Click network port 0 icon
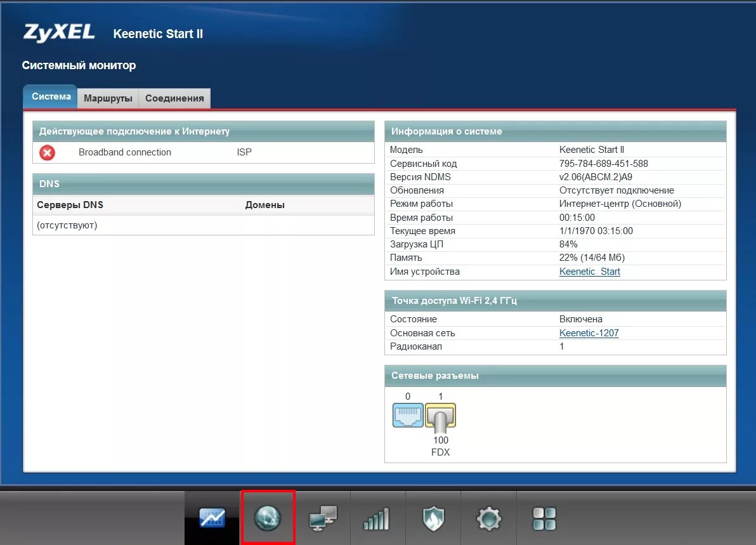The width and height of the screenshot is (756, 545). (x=408, y=416)
